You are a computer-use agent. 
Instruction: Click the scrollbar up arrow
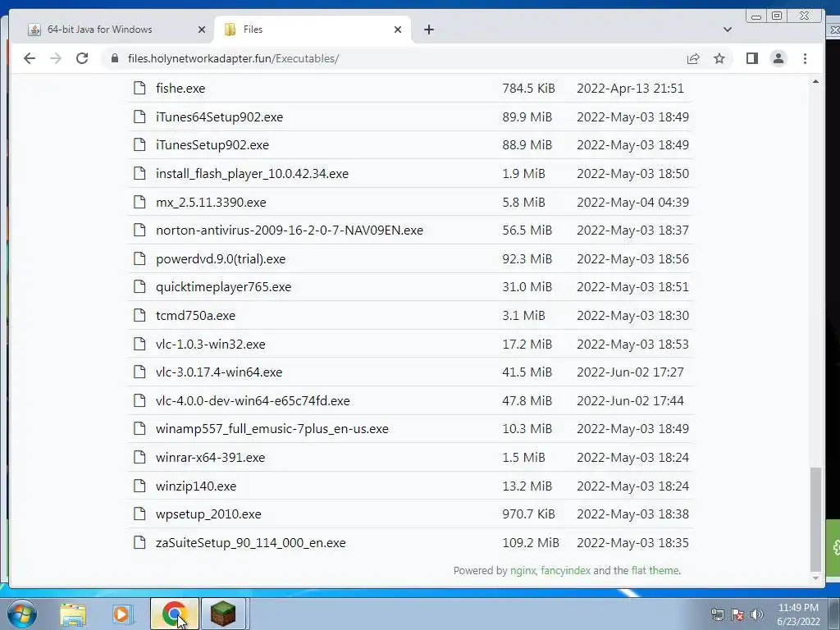pos(815,81)
